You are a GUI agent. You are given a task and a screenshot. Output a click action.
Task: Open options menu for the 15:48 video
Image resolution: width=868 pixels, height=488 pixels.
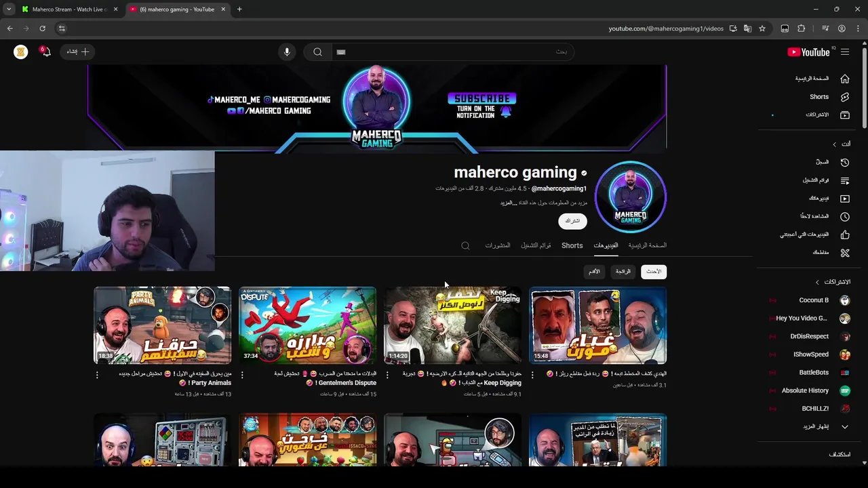pyautogui.click(x=532, y=374)
